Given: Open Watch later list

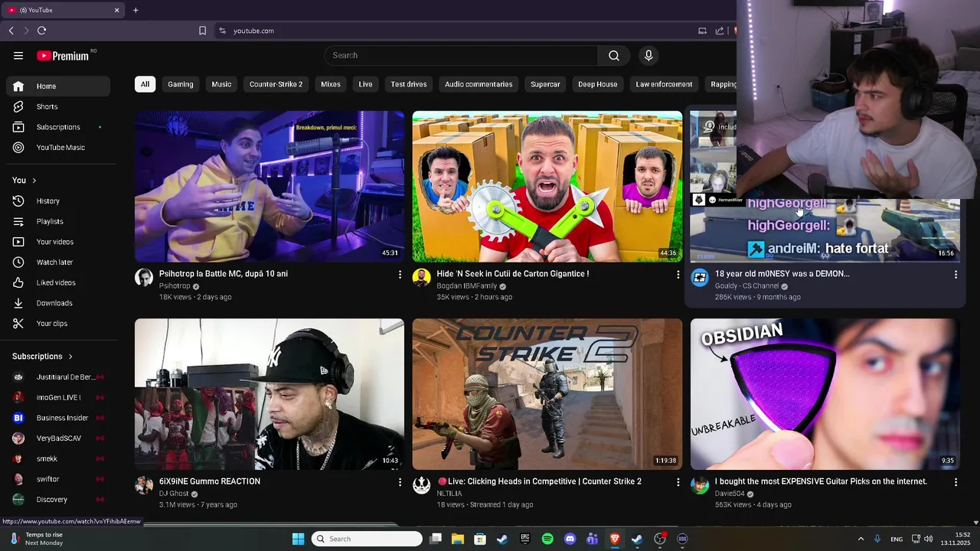Looking at the screenshot, I should click(x=58, y=262).
